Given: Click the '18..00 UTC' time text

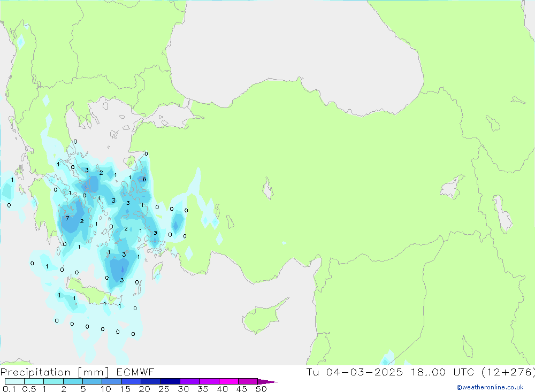Looking at the screenshot, I should click(442, 372).
